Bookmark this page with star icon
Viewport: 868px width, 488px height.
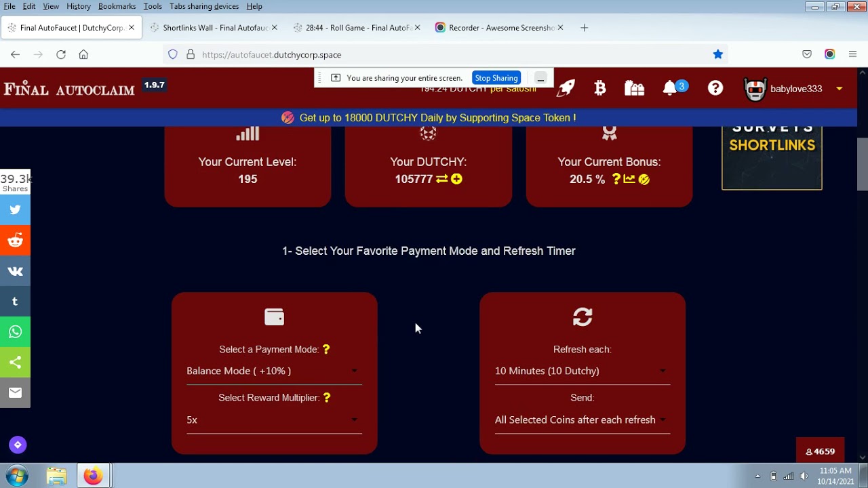(x=717, y=54)
